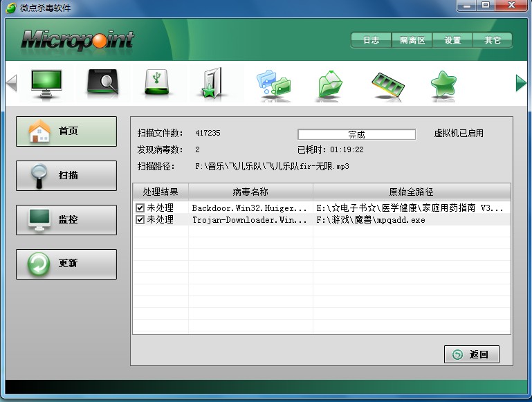Uncheck the Trojan-Downloader row checkbox
The height and width of the screenshot is (402, 532).
[x=140, y=219]
